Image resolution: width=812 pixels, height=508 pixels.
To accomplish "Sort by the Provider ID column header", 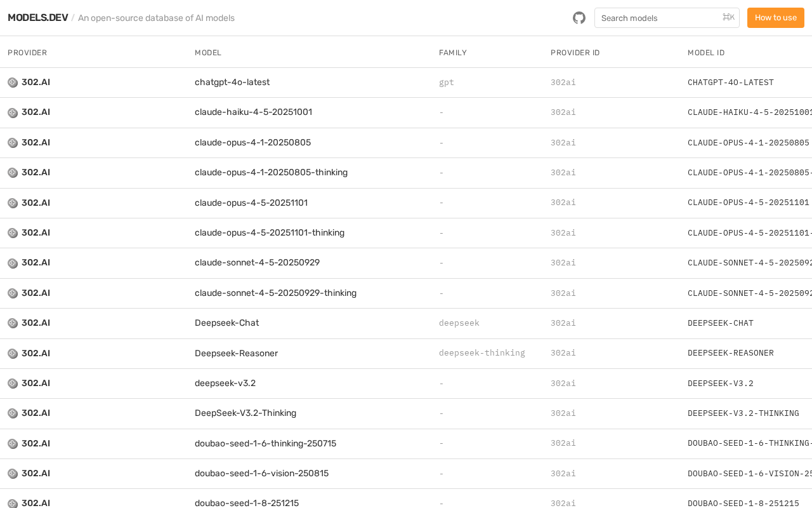I will tap(575, 53).
